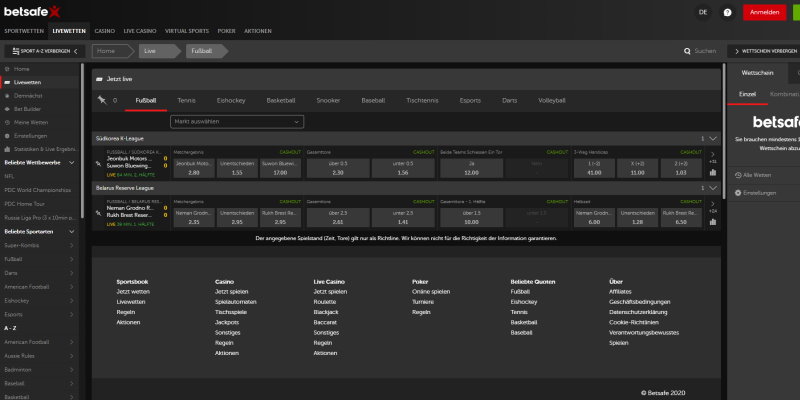
Task: Bet on unter 2.5 at 1.41
Action: [x=403, y=217]
